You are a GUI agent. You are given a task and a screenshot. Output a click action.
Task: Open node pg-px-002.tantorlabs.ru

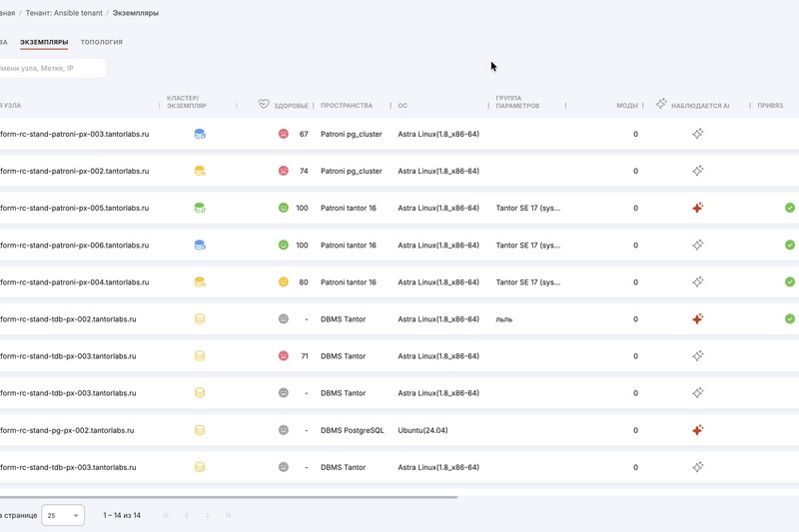[67, 430]
